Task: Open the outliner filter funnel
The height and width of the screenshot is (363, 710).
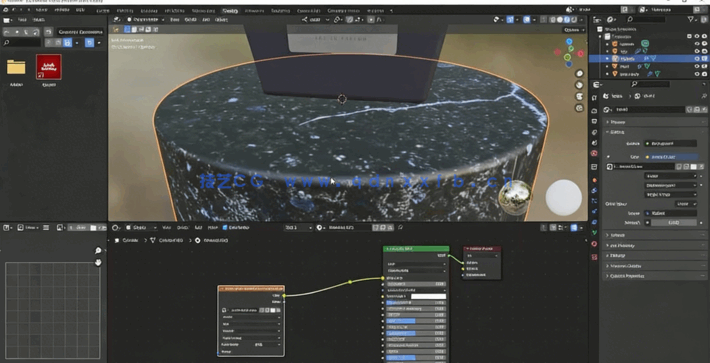Action: point(691,20)
